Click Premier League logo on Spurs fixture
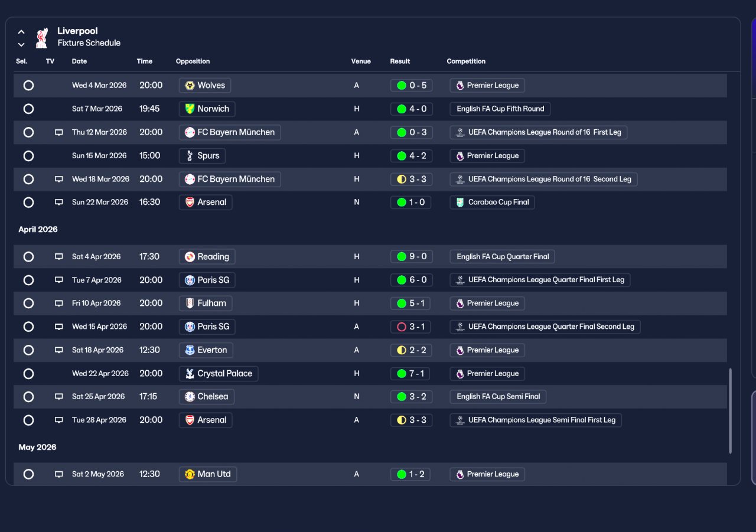Screen dimensions: 756x532 [460, 156]
